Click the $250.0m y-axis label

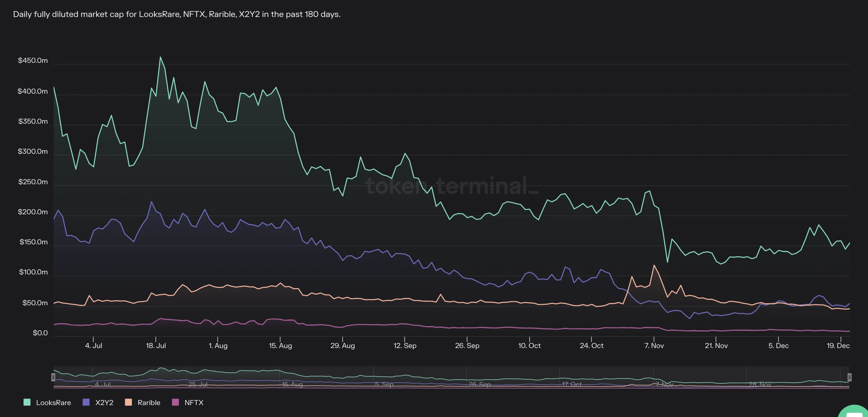(x=33, y=182)
